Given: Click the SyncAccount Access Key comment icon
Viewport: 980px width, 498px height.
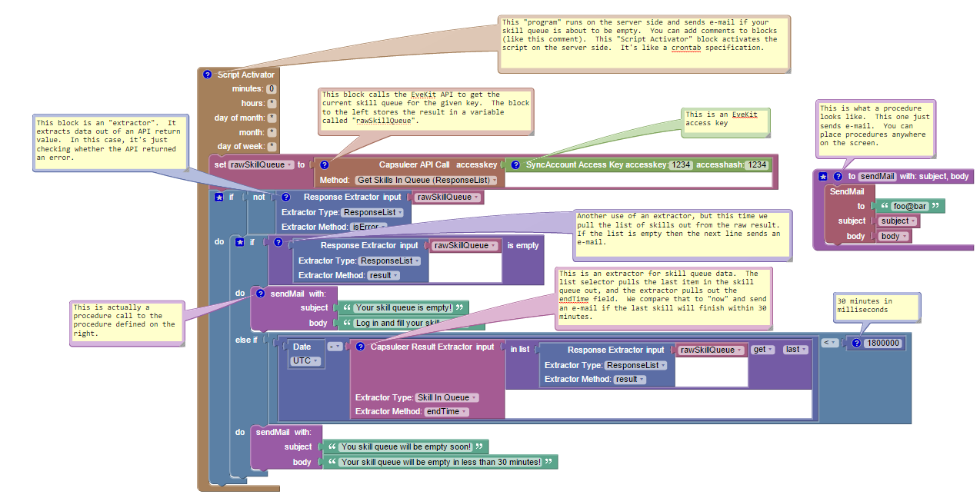Looking at the screenshot, I should click(x=515, y=164).
